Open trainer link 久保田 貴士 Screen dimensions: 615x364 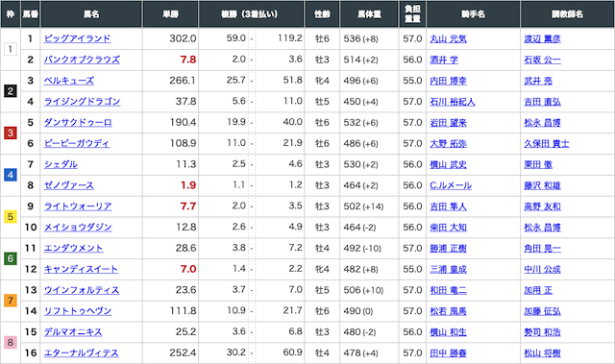[547, 143]
